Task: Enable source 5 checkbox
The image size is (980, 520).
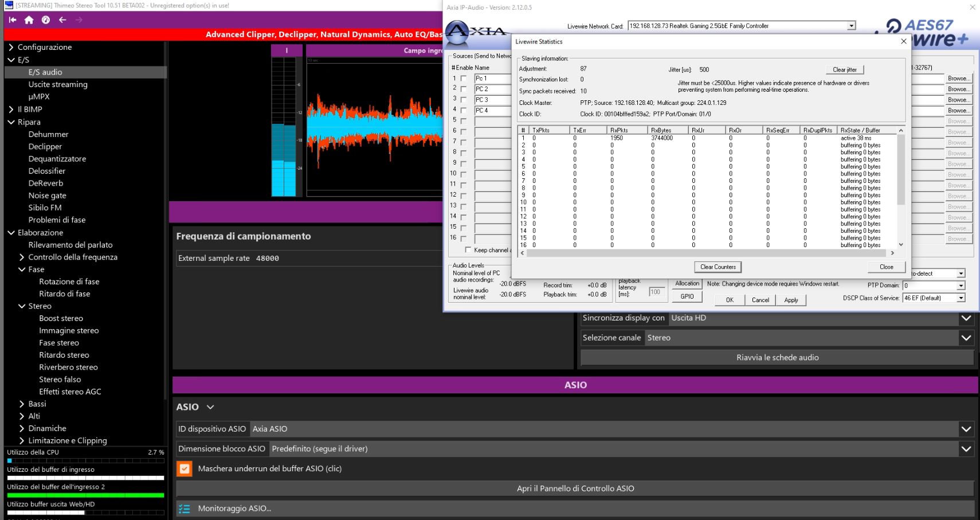Action: click(464, 121)
